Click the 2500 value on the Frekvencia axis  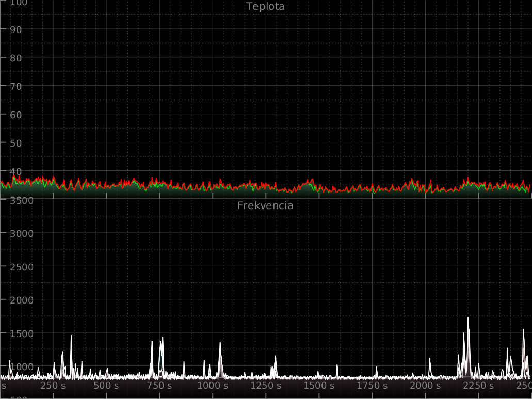pos(22,267)
